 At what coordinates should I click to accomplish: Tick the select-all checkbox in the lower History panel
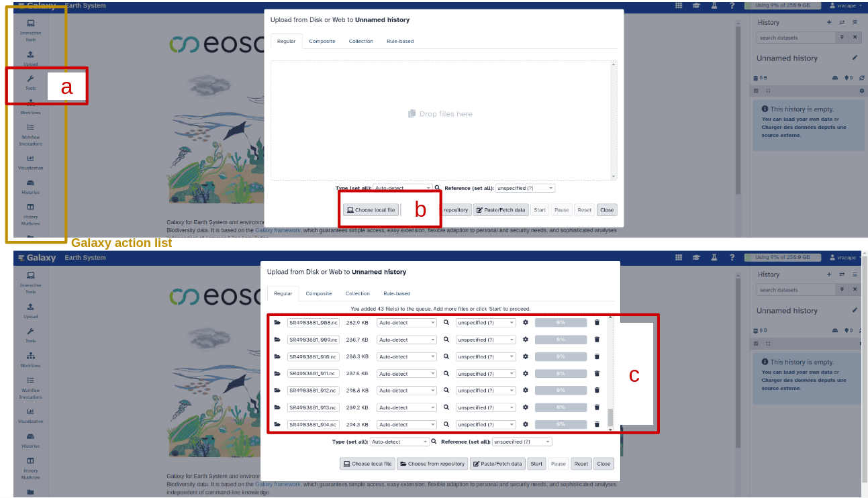(756, 344)
